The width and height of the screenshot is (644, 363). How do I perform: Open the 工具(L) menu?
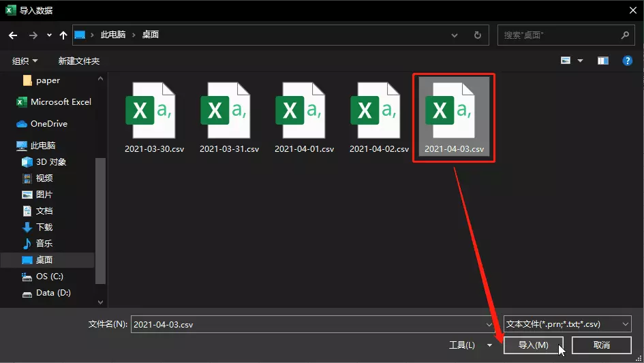point(470,345)
